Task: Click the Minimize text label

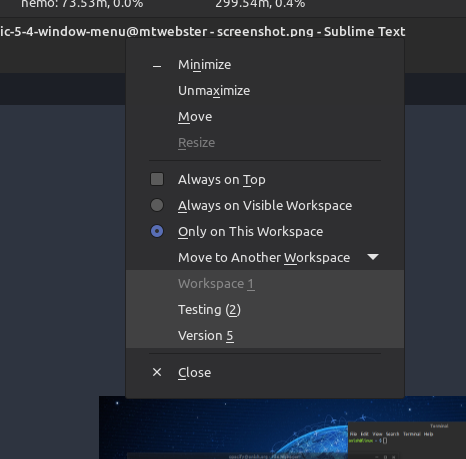Action: pos(204,65)
